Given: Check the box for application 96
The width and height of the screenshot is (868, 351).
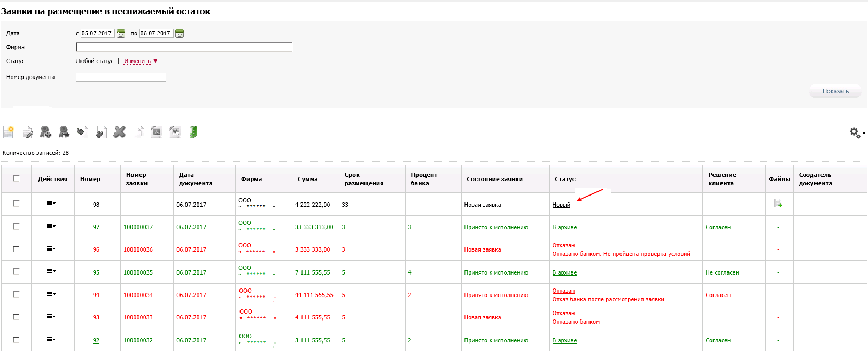Looking at the screenshot, I should 16,249.
